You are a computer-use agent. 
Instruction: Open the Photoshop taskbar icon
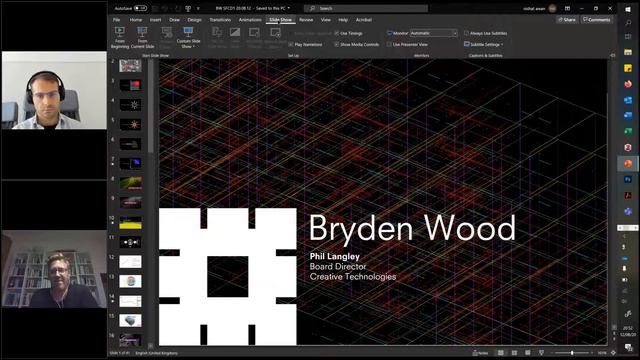pos(628,179)
